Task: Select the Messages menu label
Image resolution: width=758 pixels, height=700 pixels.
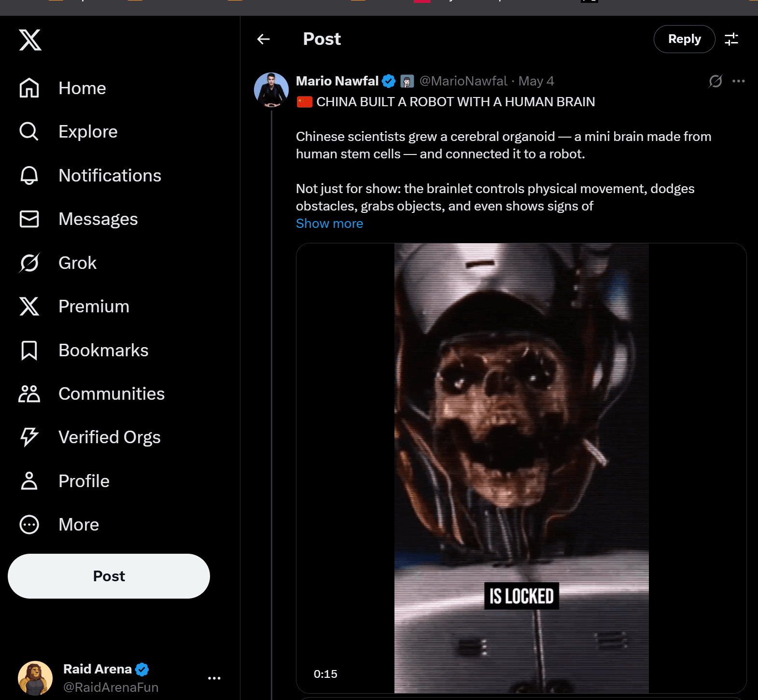Action: 98,219
